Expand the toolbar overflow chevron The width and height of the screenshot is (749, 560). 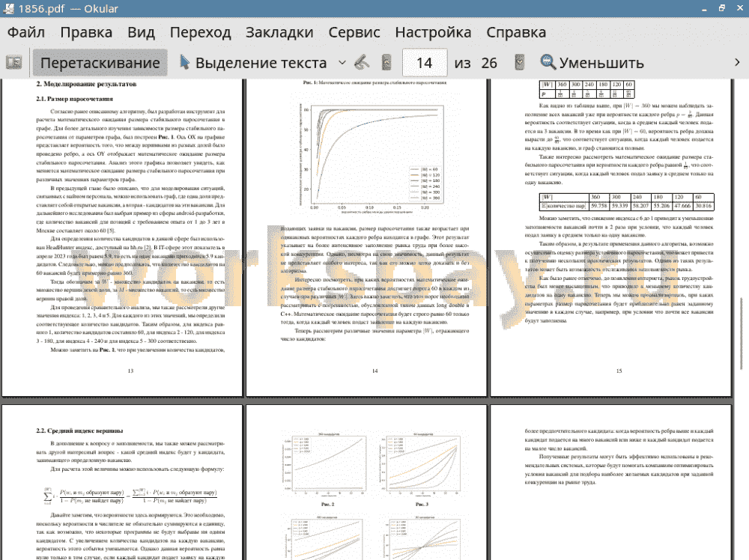[737, 63]
